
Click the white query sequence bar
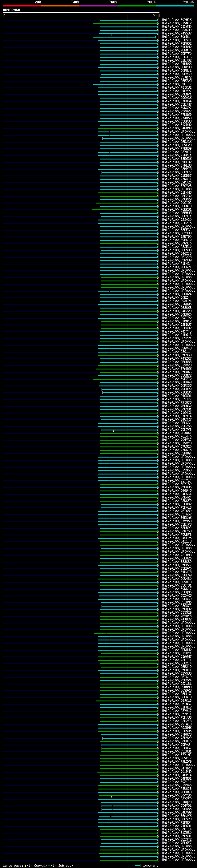pyautogui.click(x=81, y=13)
